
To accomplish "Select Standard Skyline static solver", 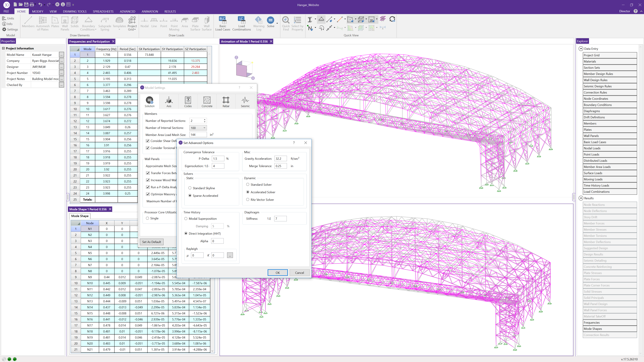I will coord(190,188).
